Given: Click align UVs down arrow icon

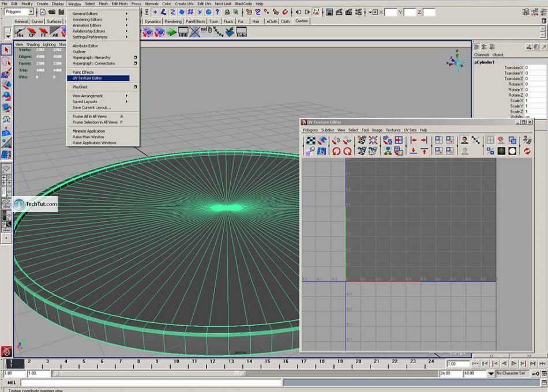Looking at the screenshot, I should pyautogui.click(x=414, y=151).
